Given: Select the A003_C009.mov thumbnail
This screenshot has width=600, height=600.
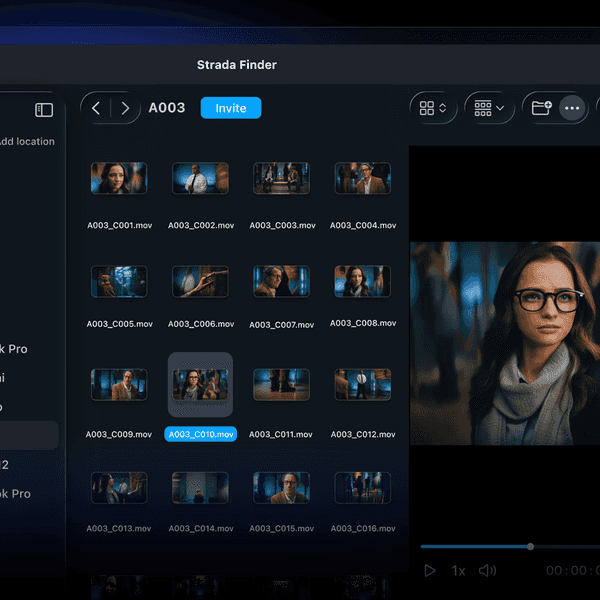Looking at the screenshot, I should click(x=119, y=385).
